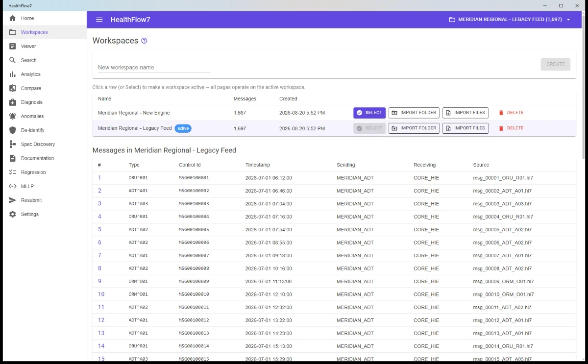Screen dimensions: 588x364
Task: Open message number 14 link
Action: [101, 346]
